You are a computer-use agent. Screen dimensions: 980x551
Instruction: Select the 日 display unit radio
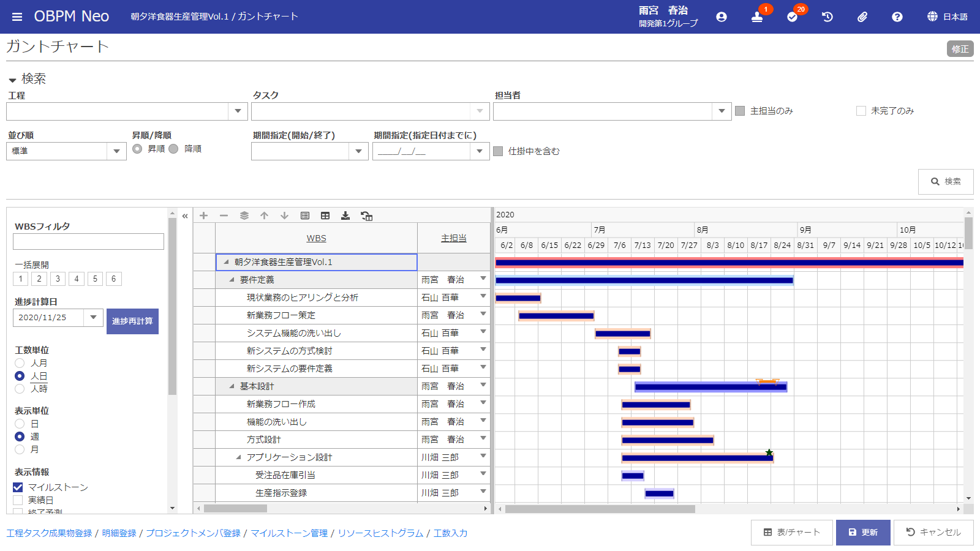20,424
